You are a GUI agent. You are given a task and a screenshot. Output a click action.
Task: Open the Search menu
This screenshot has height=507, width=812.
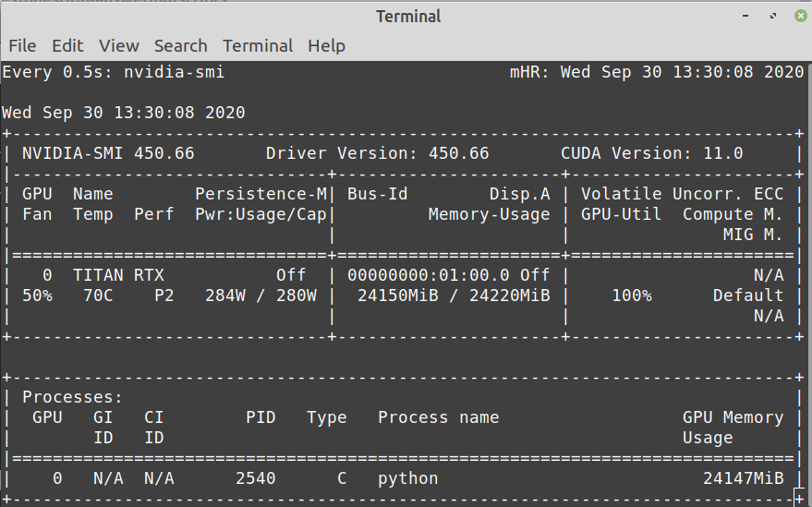(x=181, y=46)
